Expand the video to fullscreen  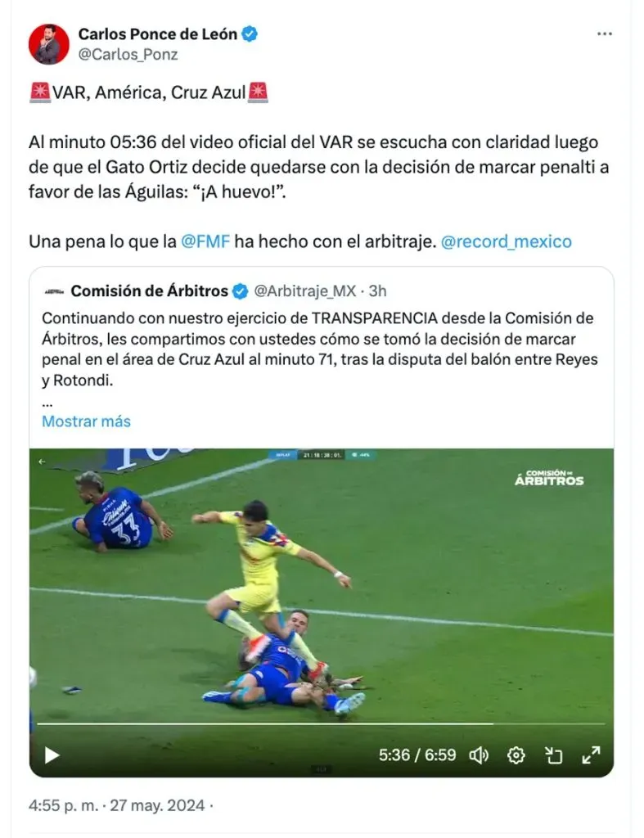(x=591, y=755)
